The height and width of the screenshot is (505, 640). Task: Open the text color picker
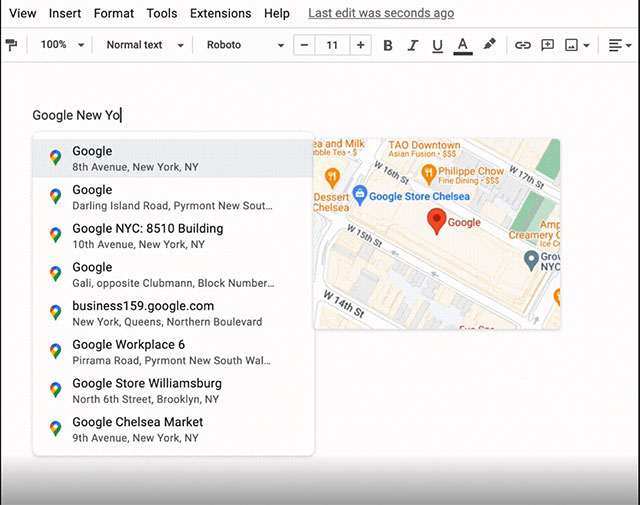coord(462,45)
